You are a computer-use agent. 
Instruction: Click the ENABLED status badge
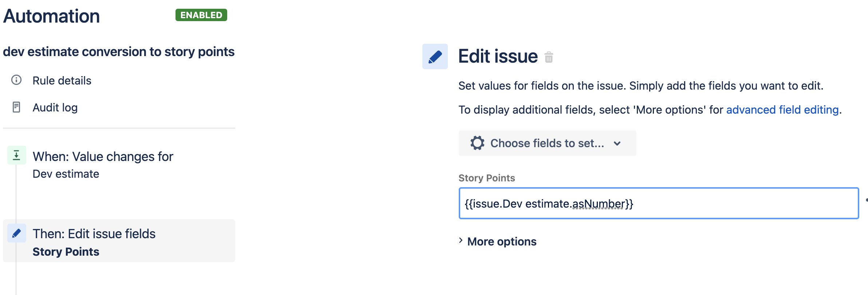pos(201,15)
